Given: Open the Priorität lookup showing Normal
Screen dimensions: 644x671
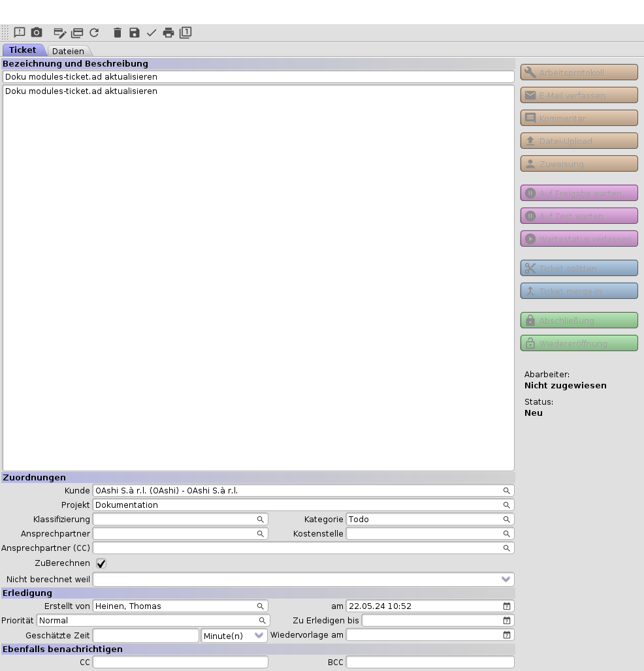Looking at the screenshot, I should pyautogui.click(x=262, y=621).
